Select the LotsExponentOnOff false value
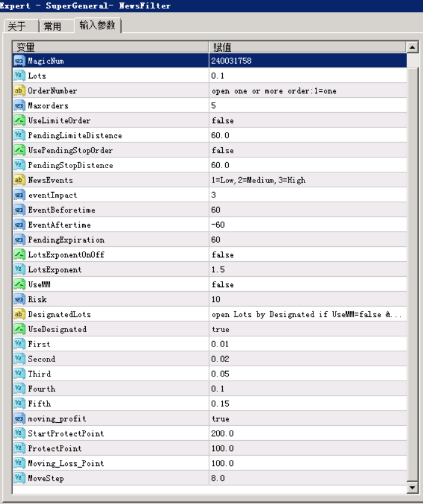The image size is (423, 504). (x=223, y=255)
